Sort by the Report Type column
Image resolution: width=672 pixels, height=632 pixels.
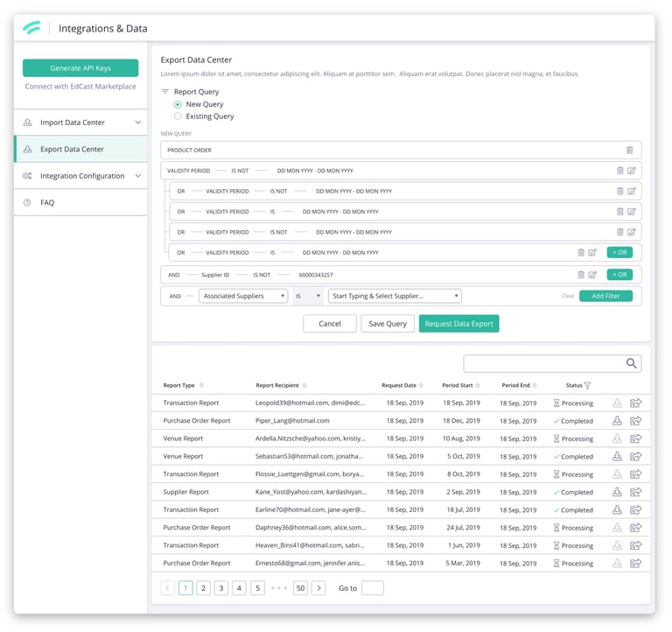pyautogui.click(x=201, y=385)
